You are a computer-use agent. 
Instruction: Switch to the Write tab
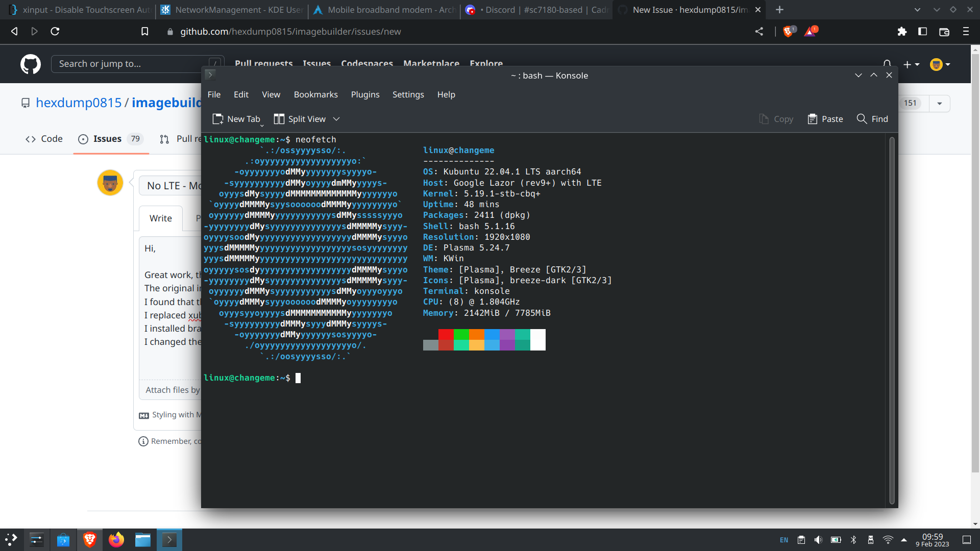click(160, 218)
